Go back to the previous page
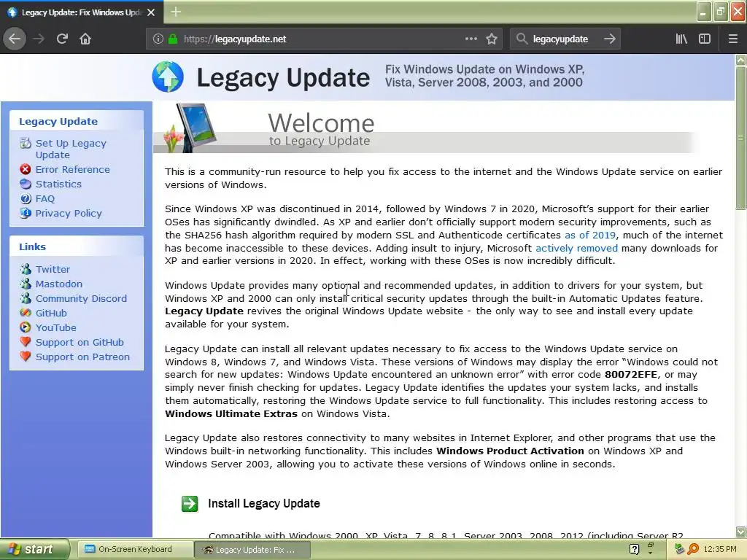 [x=15, y=39]
